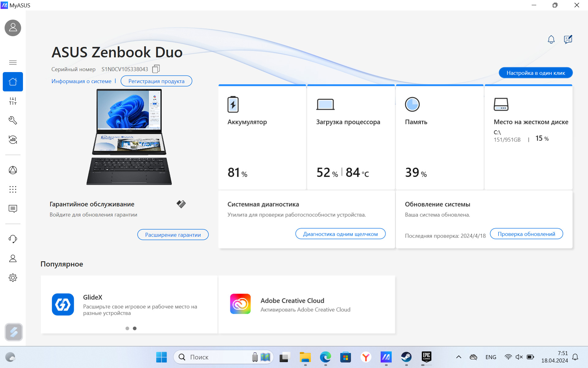
Task: Select the first carousel page dot
Action: (127, 328)
